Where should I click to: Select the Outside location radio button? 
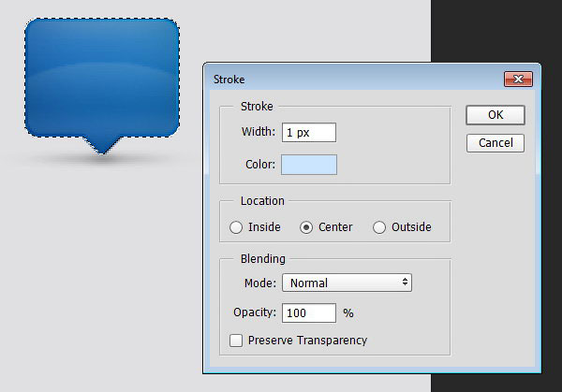[379, 227]
